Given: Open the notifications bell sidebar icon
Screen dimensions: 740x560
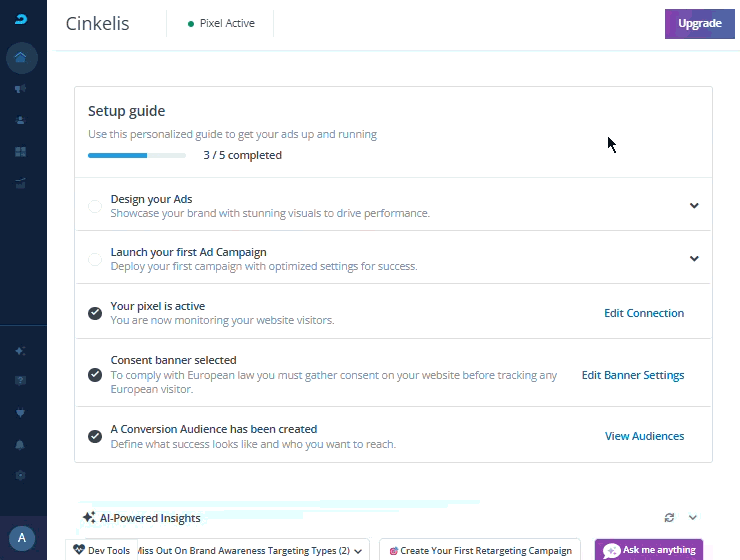Looking at the screenshot, I should 21,444.
